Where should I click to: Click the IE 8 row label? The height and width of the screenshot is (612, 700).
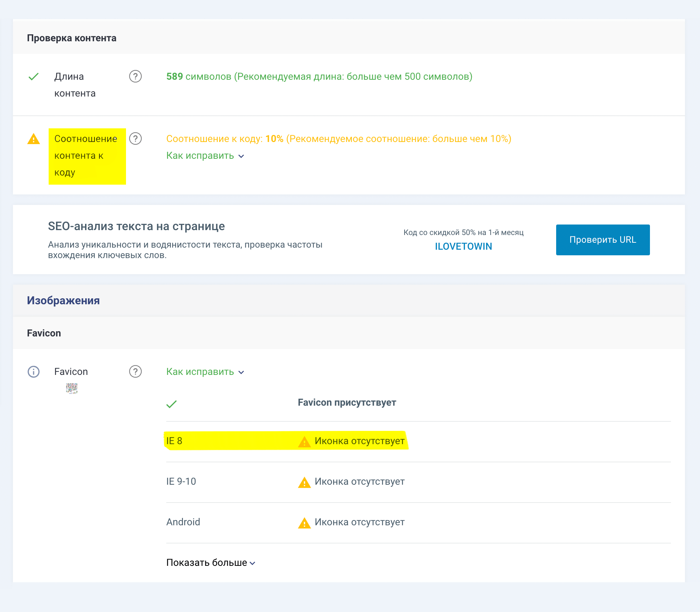coord(174,441)
